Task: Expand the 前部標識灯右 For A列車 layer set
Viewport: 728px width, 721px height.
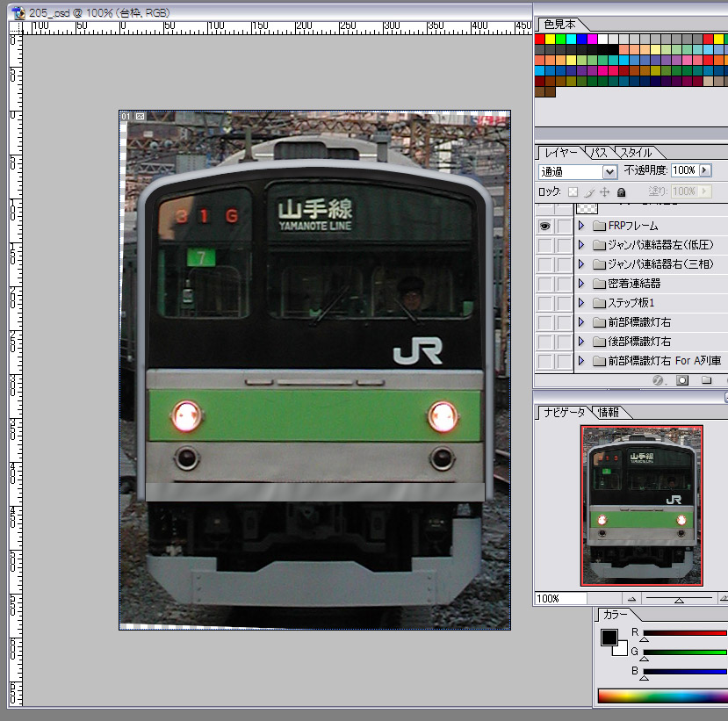Action: (x=581, y=361)
